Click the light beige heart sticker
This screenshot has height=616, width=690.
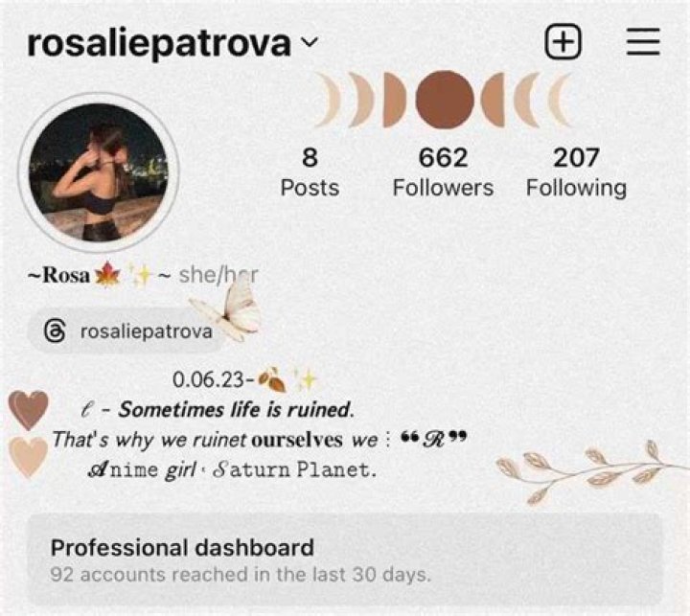(29, 457)
